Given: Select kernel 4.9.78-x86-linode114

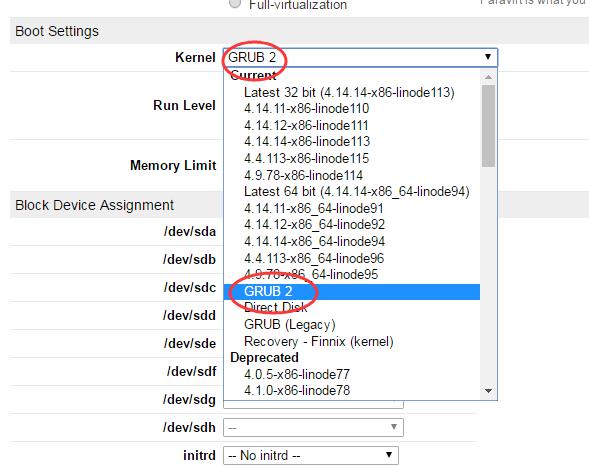Looking at the screenshot, I should tap(352, 175).
